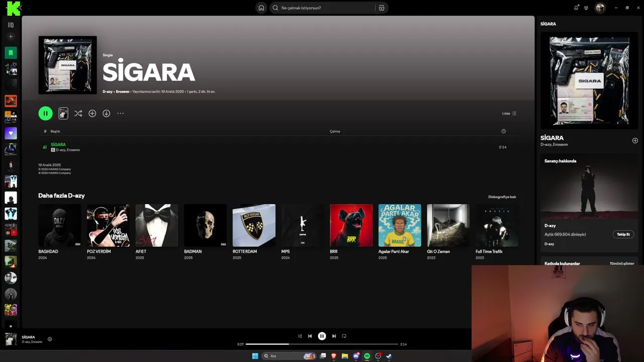The width and height of the screenshot is (644, 362).
Task: Open the green bookmark playlist in sidebar
Action: tap(11, 53)
